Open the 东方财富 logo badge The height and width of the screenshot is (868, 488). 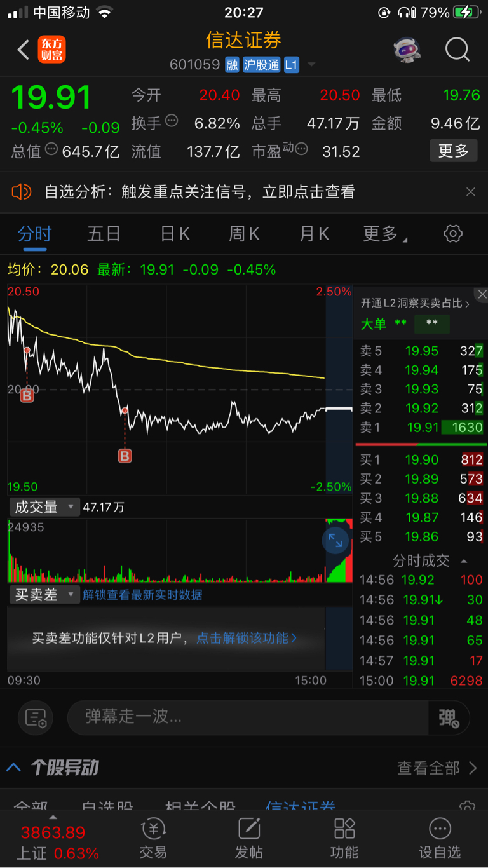(x=51, y=50)
